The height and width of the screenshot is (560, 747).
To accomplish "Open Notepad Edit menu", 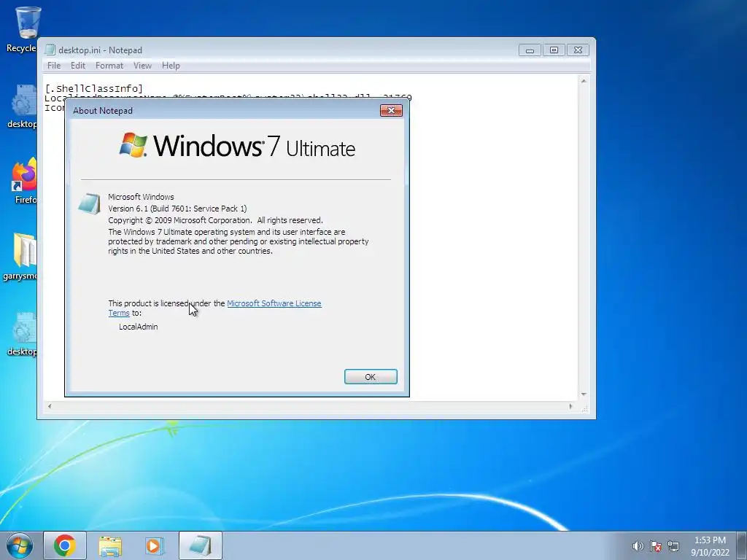I will pos(77,66).
